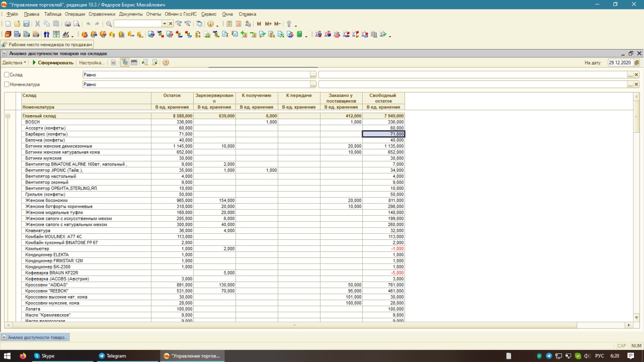Click the magnifier Find icon in the toolbar

click(x=109, y=24)
